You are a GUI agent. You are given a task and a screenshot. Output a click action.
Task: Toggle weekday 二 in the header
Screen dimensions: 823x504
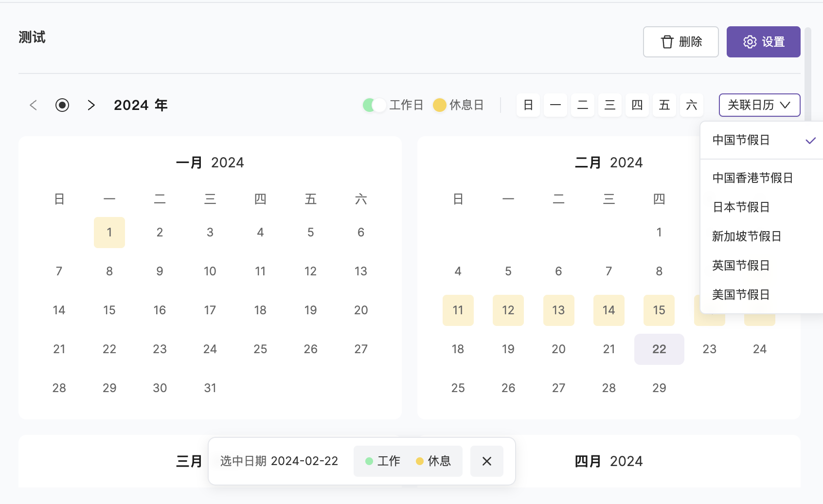[x=583, y=105]
